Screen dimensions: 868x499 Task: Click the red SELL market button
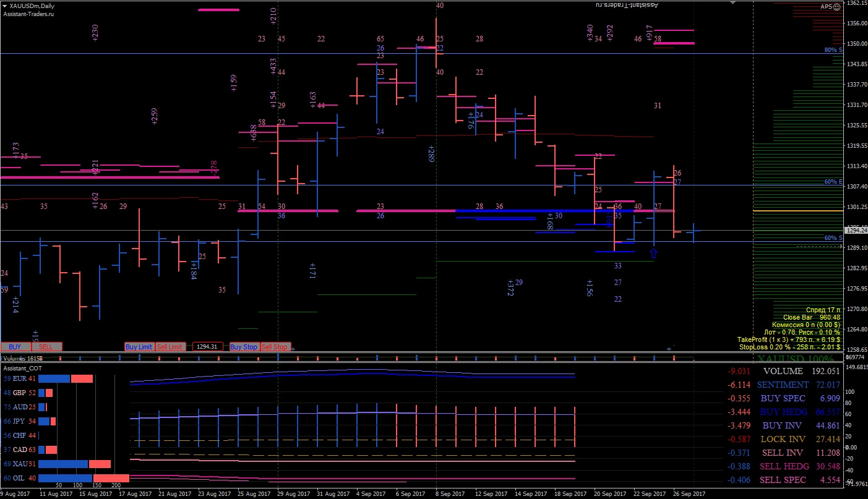pos(46,347)
